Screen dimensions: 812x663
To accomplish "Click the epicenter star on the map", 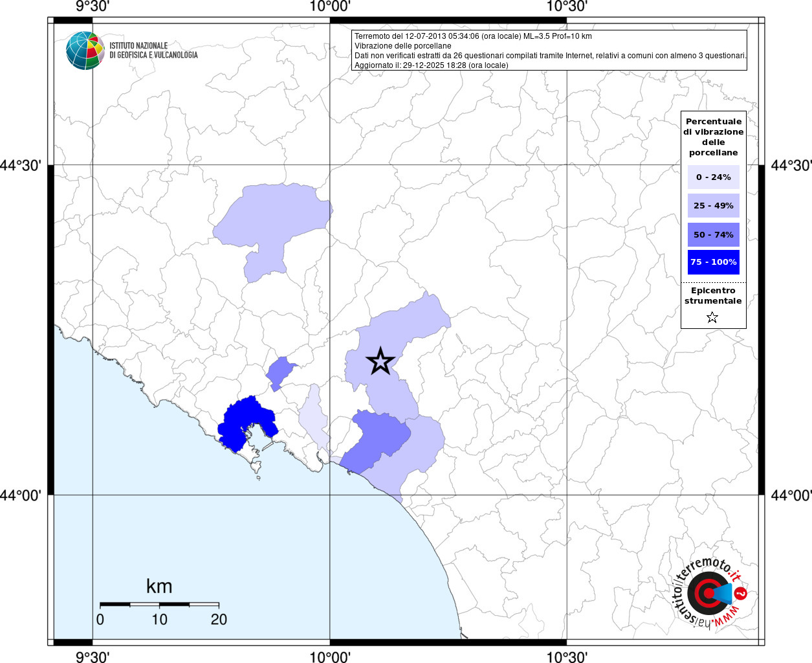I will pos(380,361).
